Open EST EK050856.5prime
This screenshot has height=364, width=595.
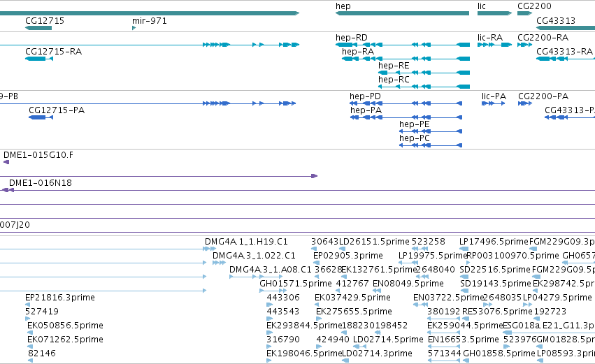click(65, 326)
